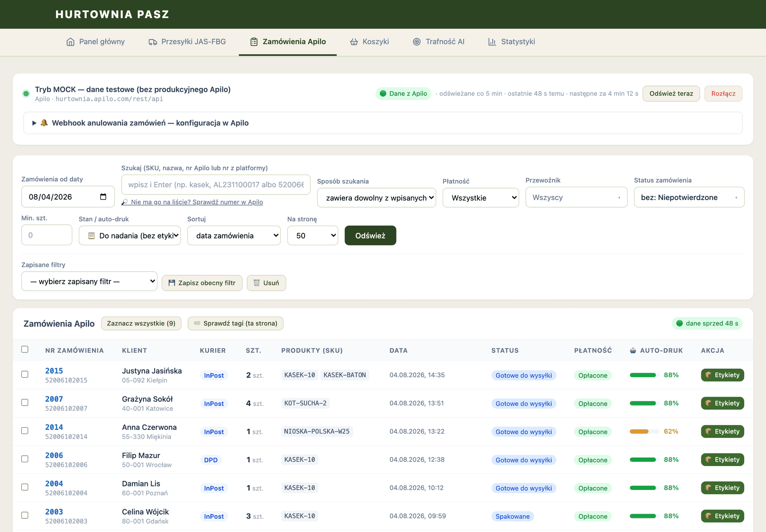Open the Statystyki tab
This screenshot has height=532, width=766.
(x=512, y=42)
